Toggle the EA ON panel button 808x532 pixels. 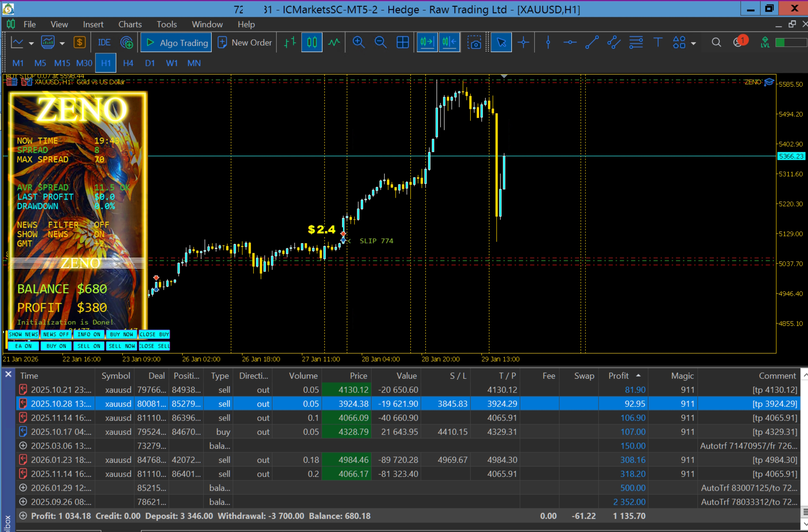(x=23, y=346)
